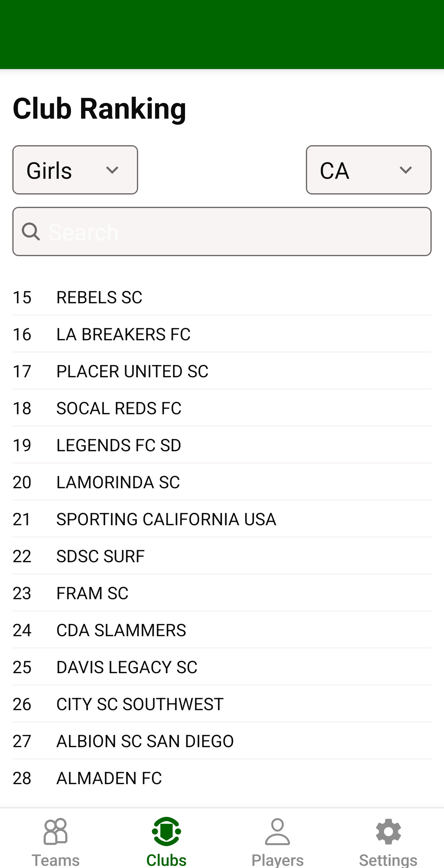Viewport: 444px width, 868px height.
Task: Click the chevron arrow in CA selector
Action: (405, 170)
